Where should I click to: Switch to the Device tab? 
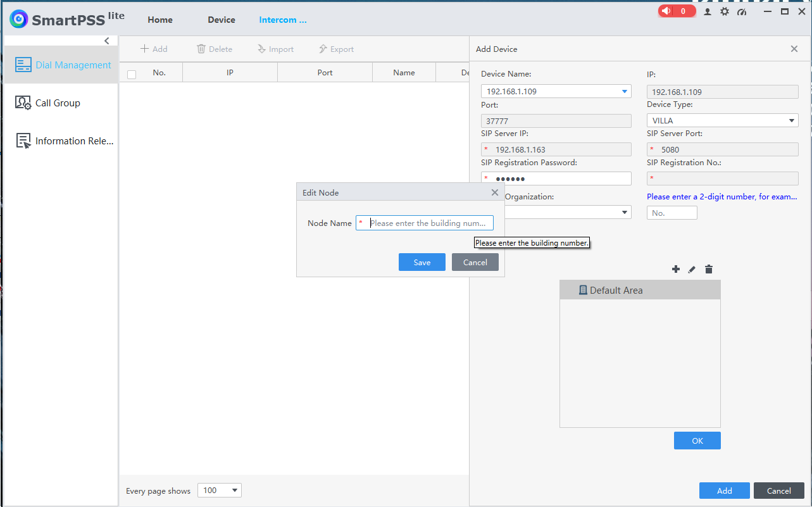(222, 20)
